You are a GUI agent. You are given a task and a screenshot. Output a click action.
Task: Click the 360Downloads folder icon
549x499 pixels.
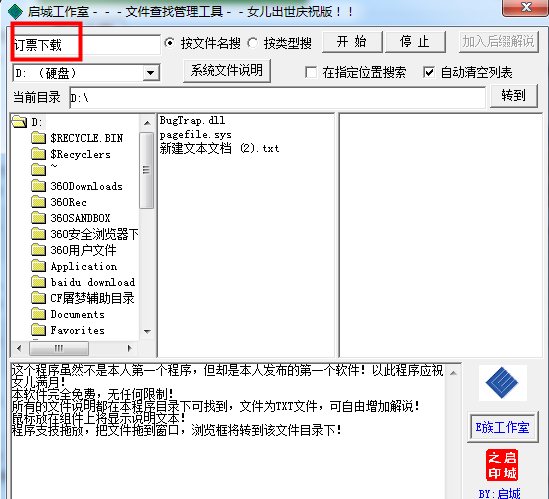point(38,186)
